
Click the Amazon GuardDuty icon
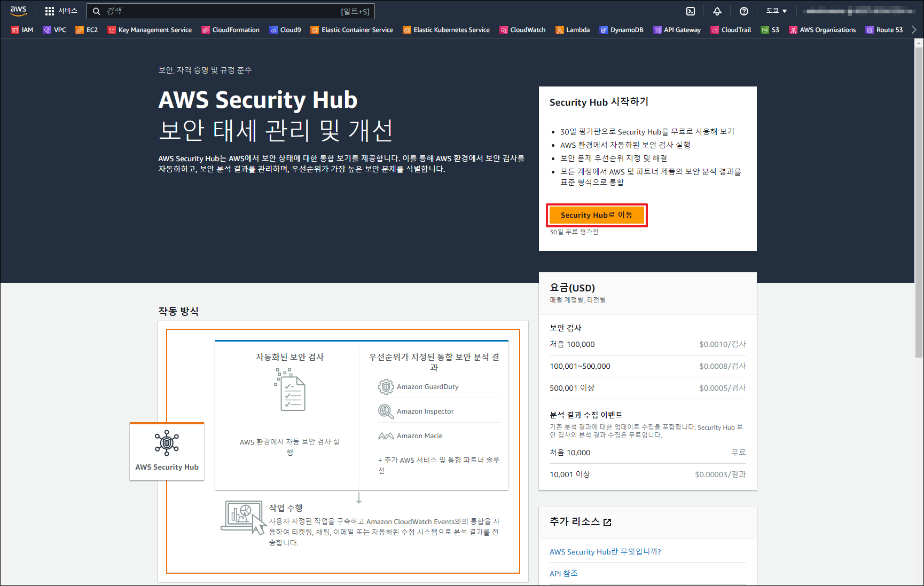[386, 386]
